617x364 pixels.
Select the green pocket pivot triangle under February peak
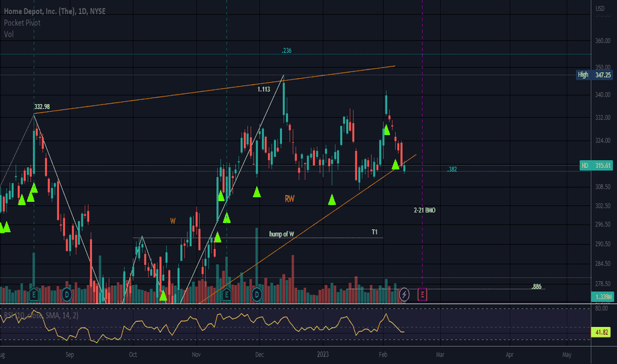click(x=387, y=130)
